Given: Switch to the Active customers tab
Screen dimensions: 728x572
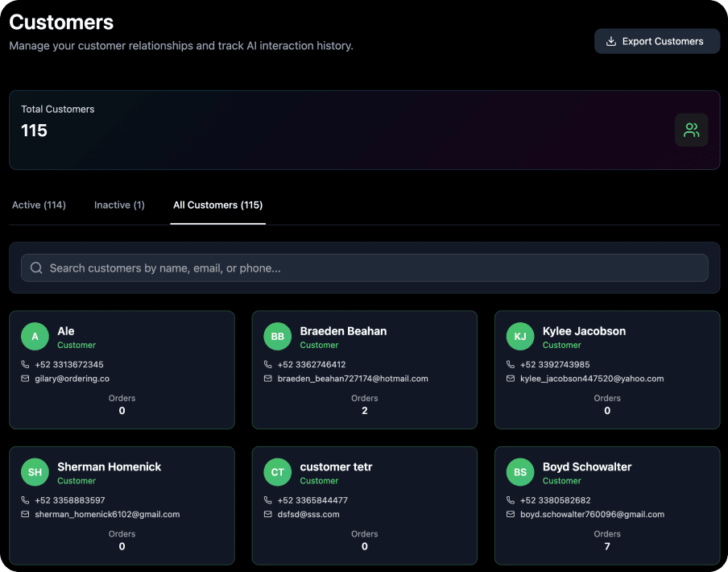Looking at the screenshot, I should pyautogui.click(x=39, y=205).
